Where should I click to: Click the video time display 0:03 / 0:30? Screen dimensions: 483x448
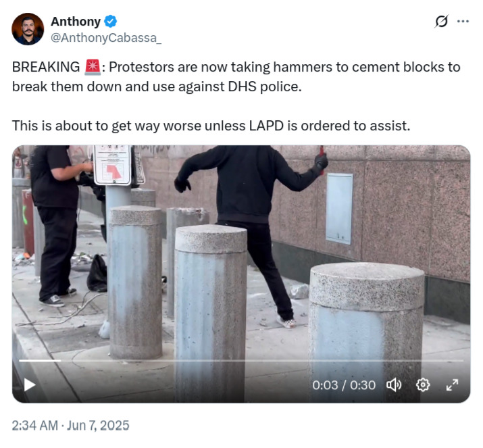pos(344,385)
